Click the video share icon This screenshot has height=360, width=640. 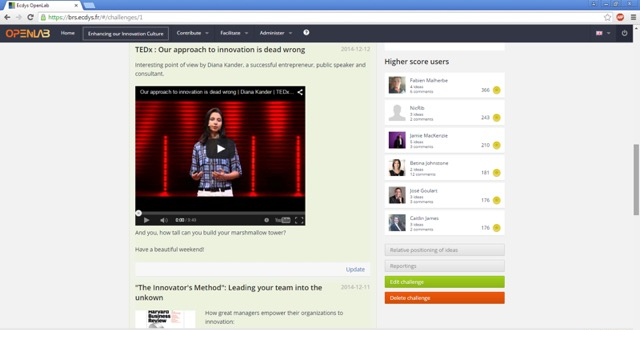tap(300, 92)
